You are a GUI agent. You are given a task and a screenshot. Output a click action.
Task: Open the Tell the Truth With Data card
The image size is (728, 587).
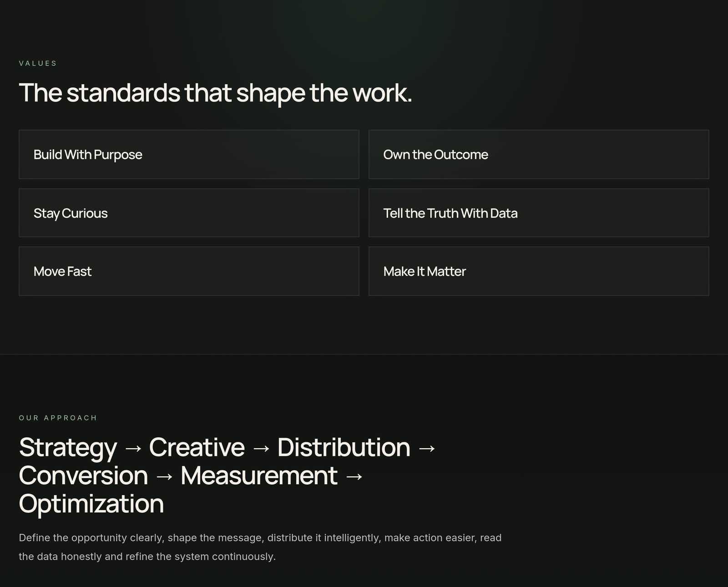(x=539, y=213)
